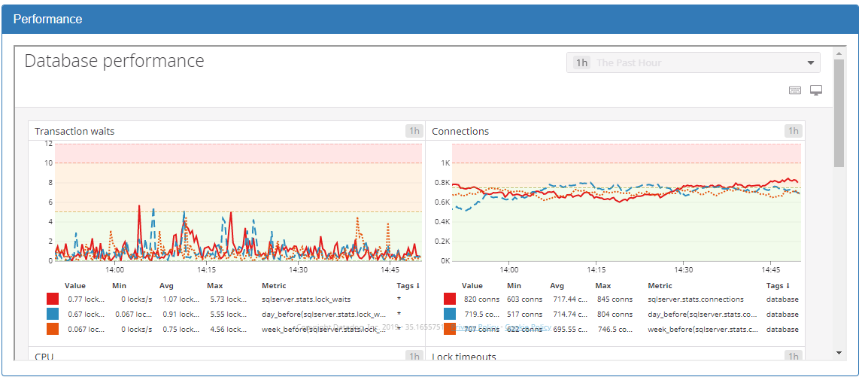Open the Cookie Policy link

coord(527,327)
